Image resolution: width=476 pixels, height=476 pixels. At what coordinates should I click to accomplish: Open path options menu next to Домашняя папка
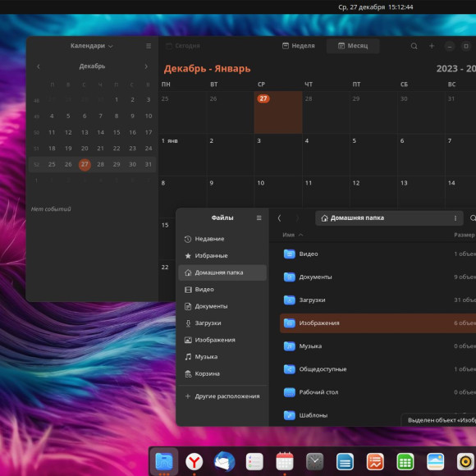point(455,218)
